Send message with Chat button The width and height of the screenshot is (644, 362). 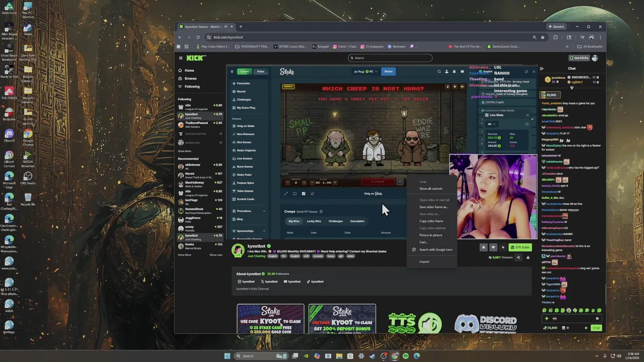pos(596,328)
